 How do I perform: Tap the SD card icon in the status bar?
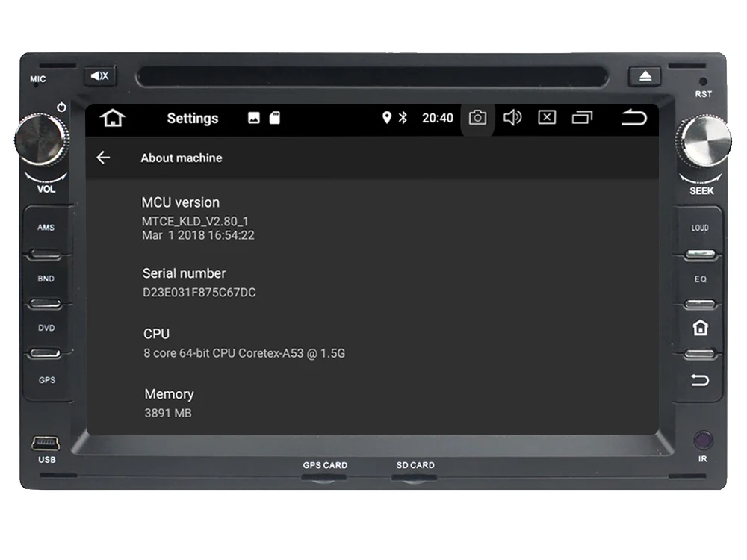coord(273,118)
